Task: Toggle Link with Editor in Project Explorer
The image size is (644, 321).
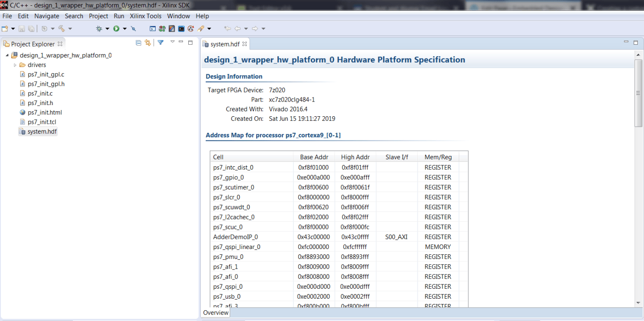Action: (x=148, y=42)
